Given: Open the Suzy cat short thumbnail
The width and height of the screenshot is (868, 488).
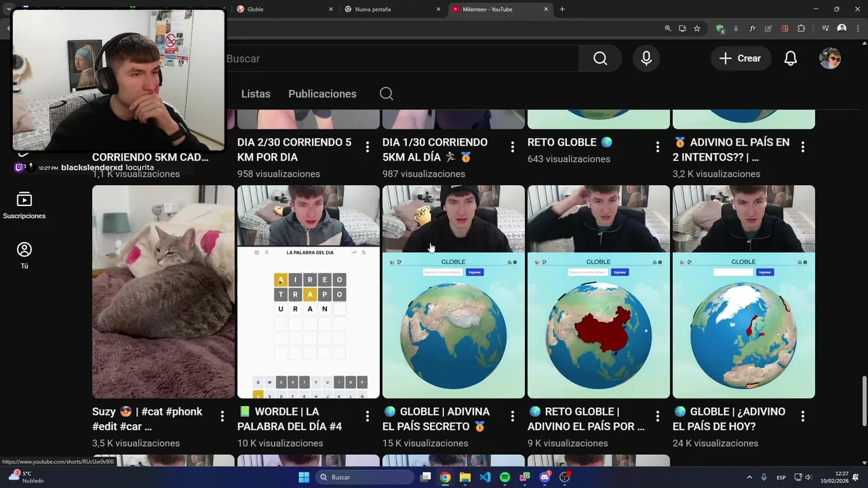Looking at the screenshot, I should [x=163, y=291].
